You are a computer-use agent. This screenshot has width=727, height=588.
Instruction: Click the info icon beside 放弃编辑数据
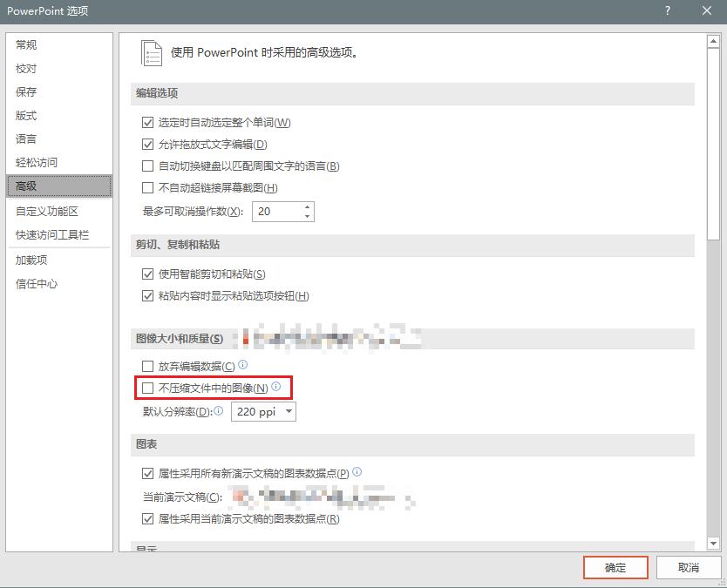pos(242,364)
